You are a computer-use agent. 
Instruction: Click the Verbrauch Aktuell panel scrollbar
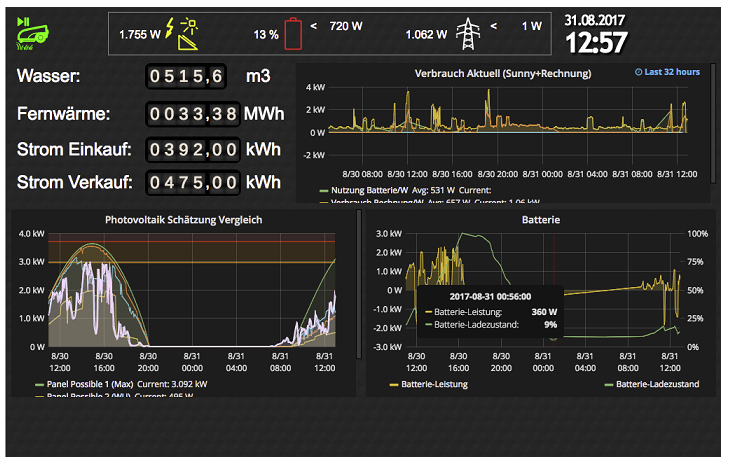713,123
